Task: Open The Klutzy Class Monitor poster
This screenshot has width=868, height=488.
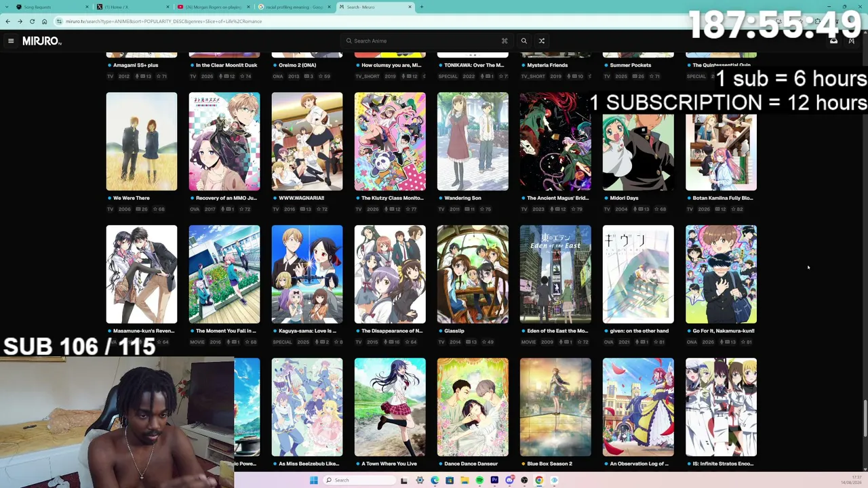Action: pyautogui.click(x=390, y=142)
